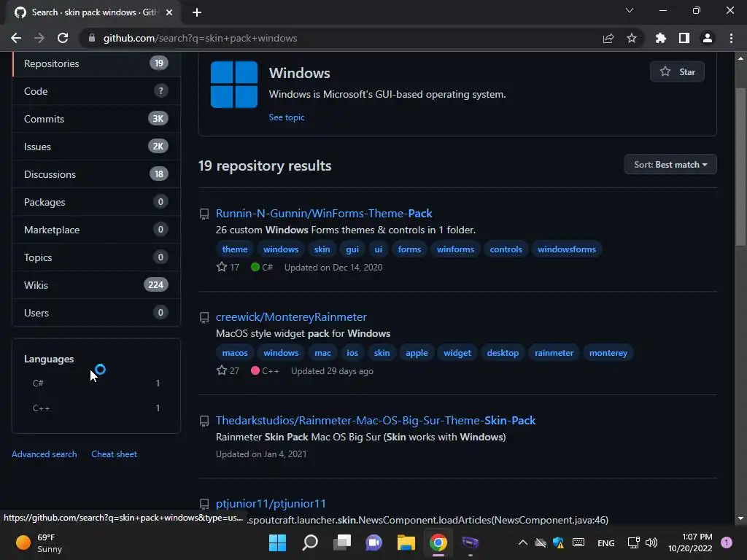747x560 pixels.
Task: Open the See topic link
Action: tap(286, 117)
